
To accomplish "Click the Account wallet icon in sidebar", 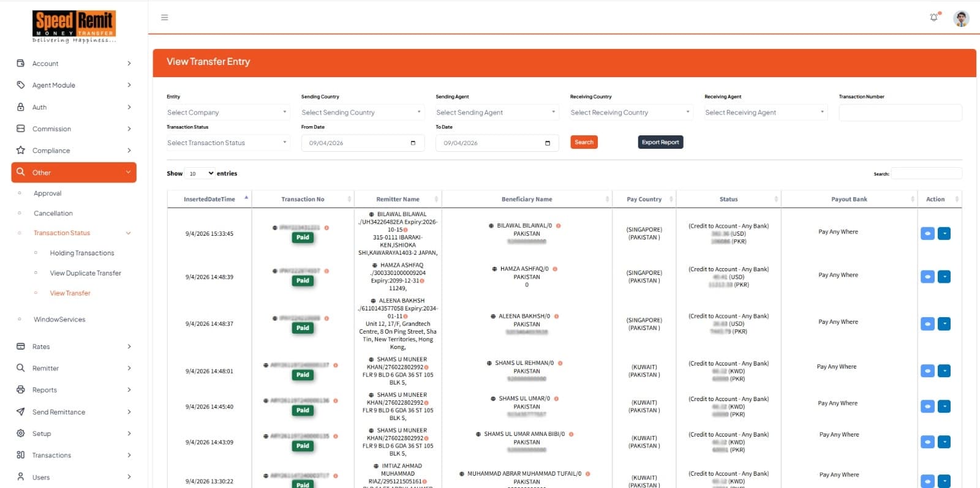I will tap(21, 63).
